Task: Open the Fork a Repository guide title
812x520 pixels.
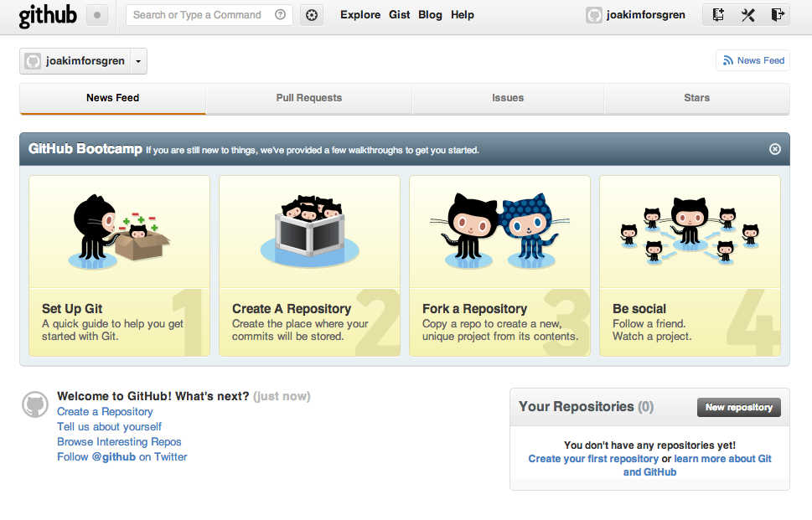Action: (x=475, y=309)
